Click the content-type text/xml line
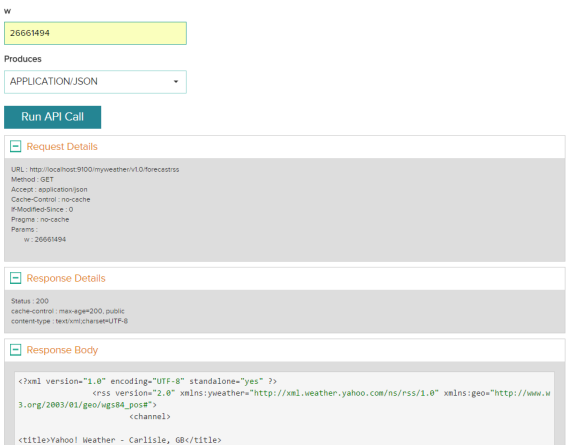576x445 pixels. pos(69,321)
